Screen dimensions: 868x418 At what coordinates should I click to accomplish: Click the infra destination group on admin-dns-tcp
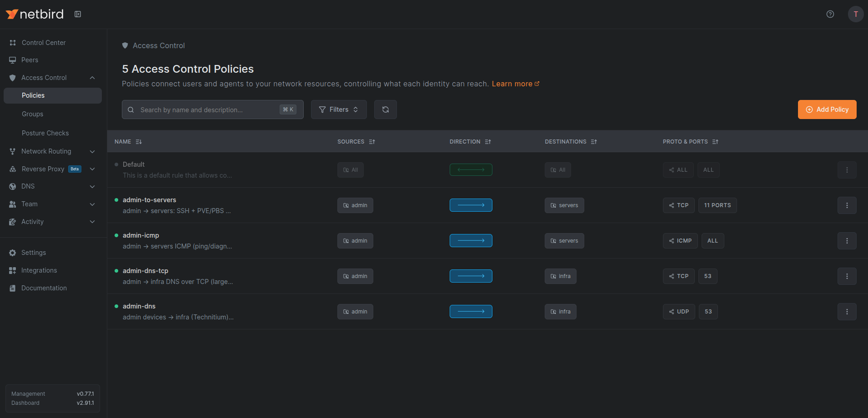pyautogui.click(x=561, y=276)
